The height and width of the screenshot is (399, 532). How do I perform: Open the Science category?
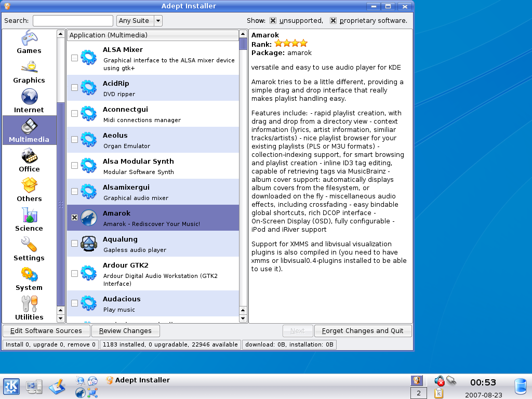29,220
